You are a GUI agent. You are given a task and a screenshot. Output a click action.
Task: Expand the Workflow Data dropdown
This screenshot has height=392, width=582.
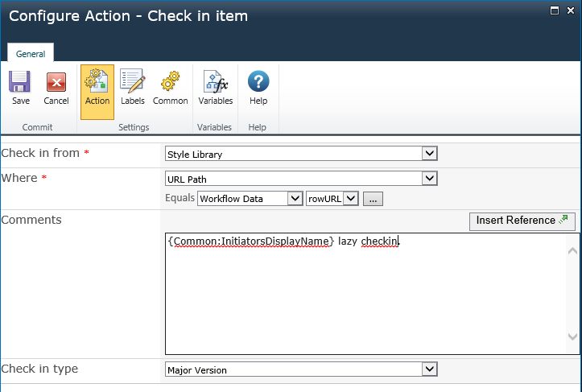[x=295, y=199]
